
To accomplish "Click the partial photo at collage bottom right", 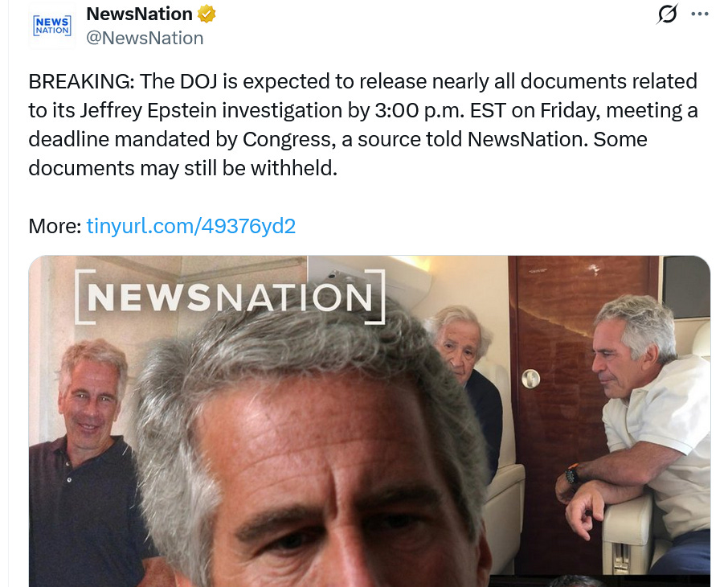I will tap(599, 581).
